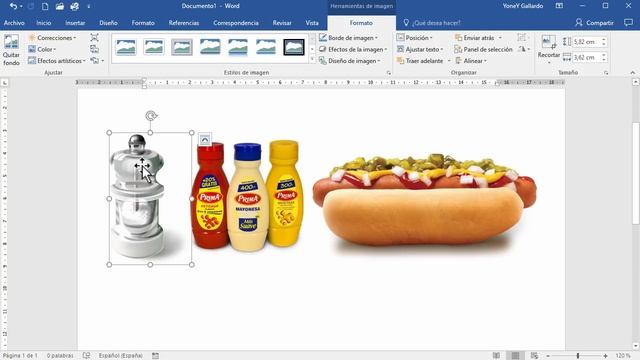The height and width of the screenshot is (360, 640).
Task: Expand the picture styles gallery
Action: pyautogui.click(x=313, y=59)
